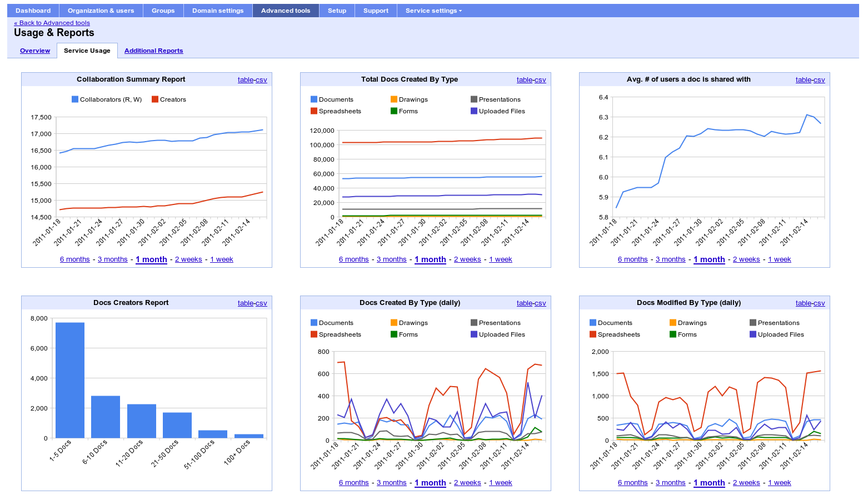Click the red Creators legend swatch
The width and height of the screenshot is (868, 495).
pos(155,99)
